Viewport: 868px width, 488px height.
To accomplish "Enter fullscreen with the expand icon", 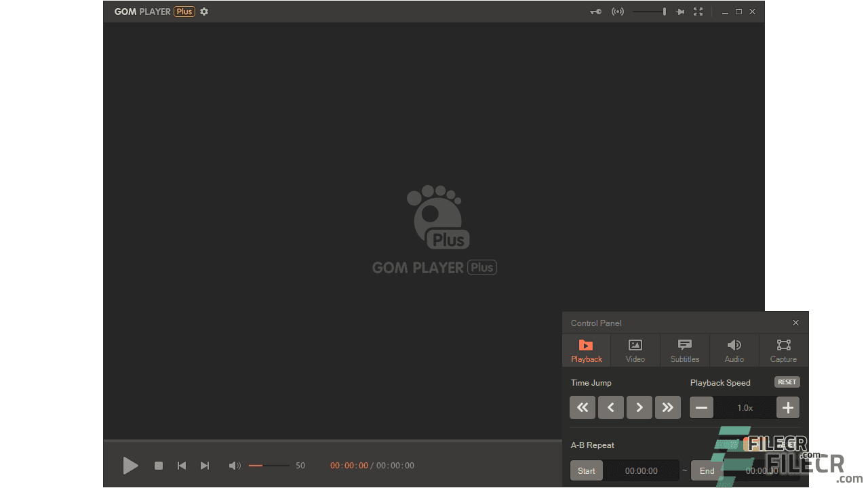I will click(698, 12).
